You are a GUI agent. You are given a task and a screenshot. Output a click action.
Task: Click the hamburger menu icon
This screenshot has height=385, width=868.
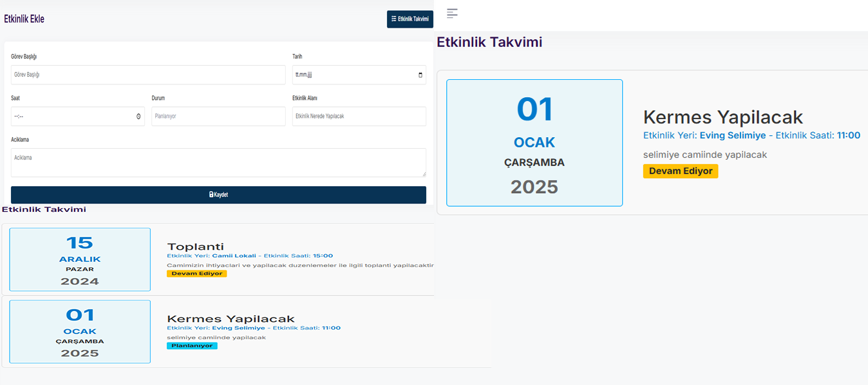tap(452, 13)
